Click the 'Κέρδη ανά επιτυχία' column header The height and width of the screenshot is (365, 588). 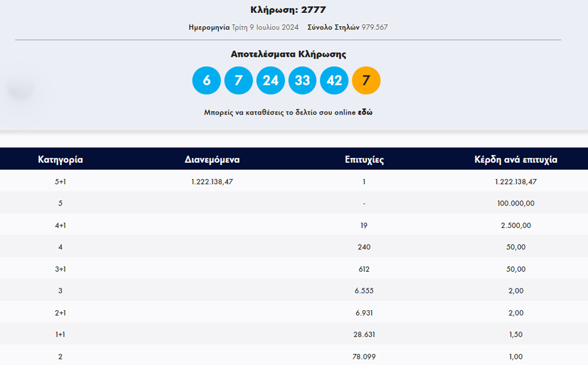(516, 160)
